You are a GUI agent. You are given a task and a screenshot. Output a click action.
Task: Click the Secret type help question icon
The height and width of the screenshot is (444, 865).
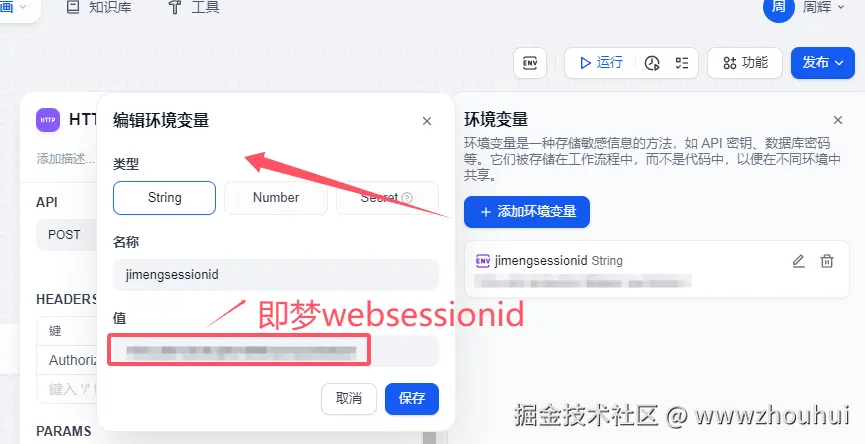pos(407,198)
